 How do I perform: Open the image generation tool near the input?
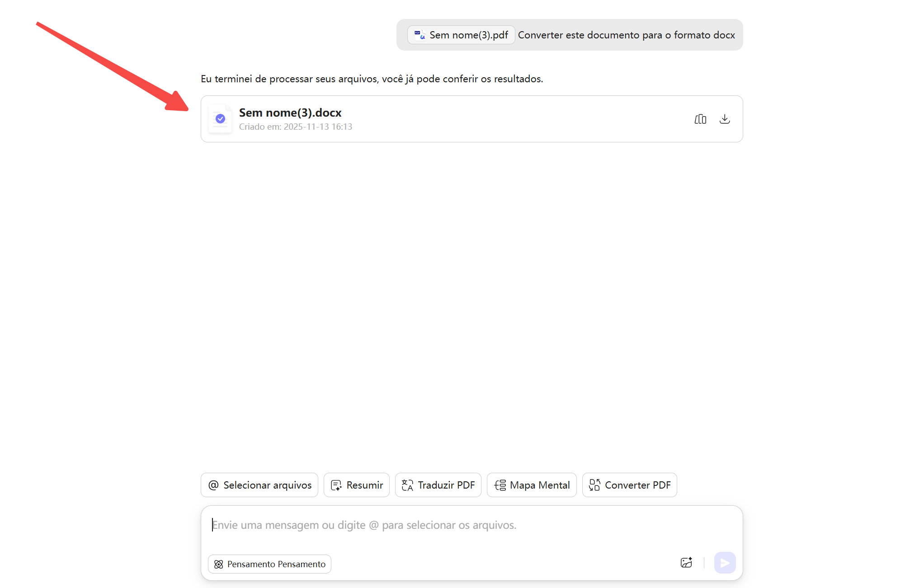click(x=687, y=563)
